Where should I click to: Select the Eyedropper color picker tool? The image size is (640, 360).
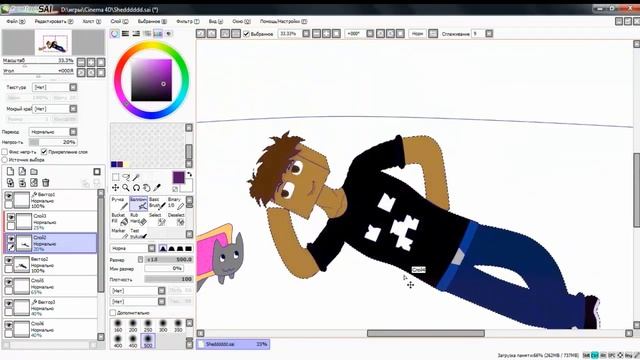click(x=157, y=187)
